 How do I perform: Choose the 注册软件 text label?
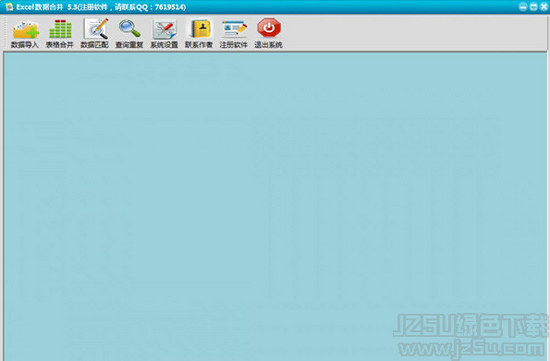[234, 45]
